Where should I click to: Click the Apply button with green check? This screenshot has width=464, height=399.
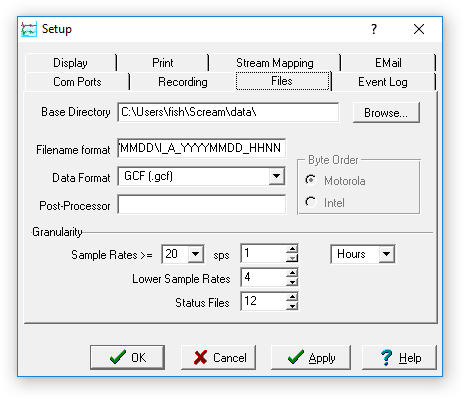pyautogui.click(x=311, y=358)
